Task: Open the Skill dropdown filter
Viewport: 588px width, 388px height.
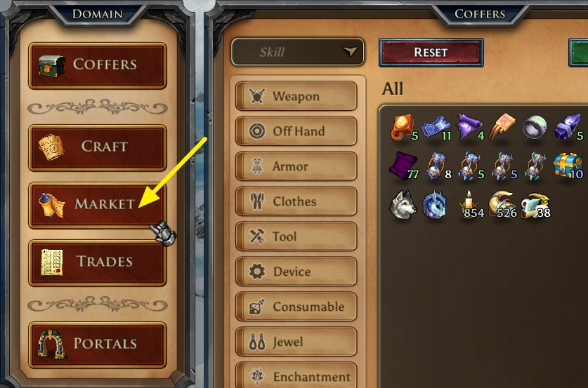Action: coord(297,52)
